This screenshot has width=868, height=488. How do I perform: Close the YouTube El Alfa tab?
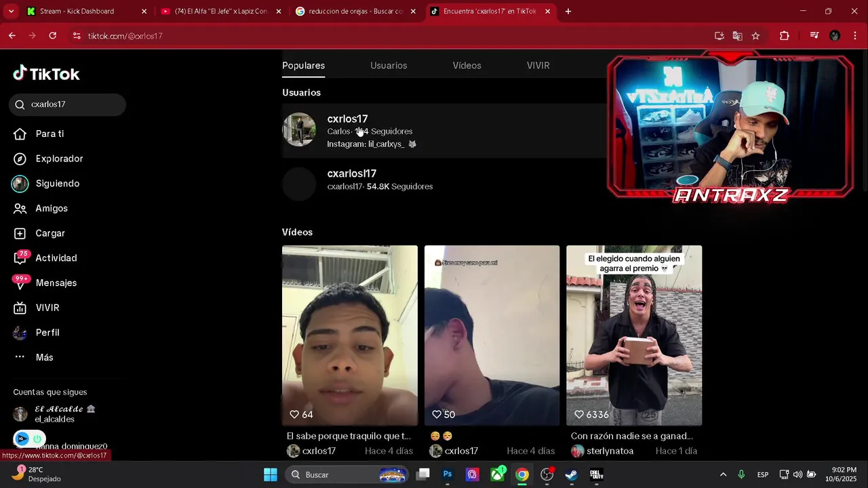point(278,12)
